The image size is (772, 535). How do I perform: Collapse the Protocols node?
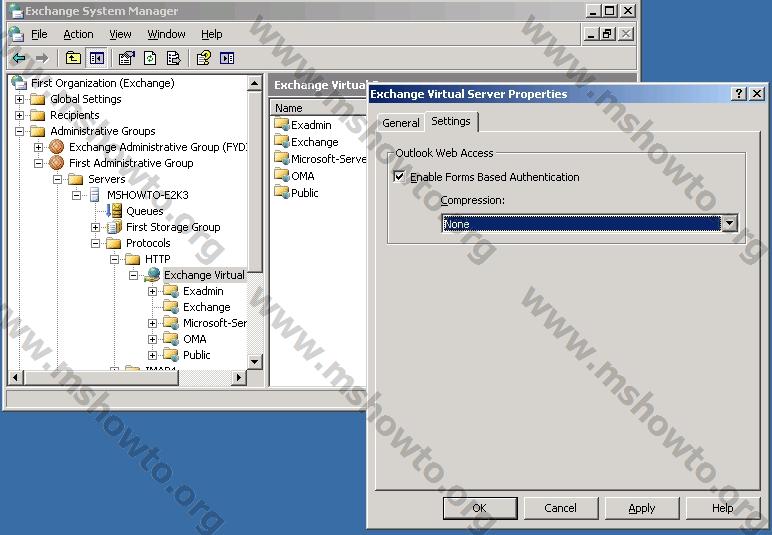click(x=96, y=243)
